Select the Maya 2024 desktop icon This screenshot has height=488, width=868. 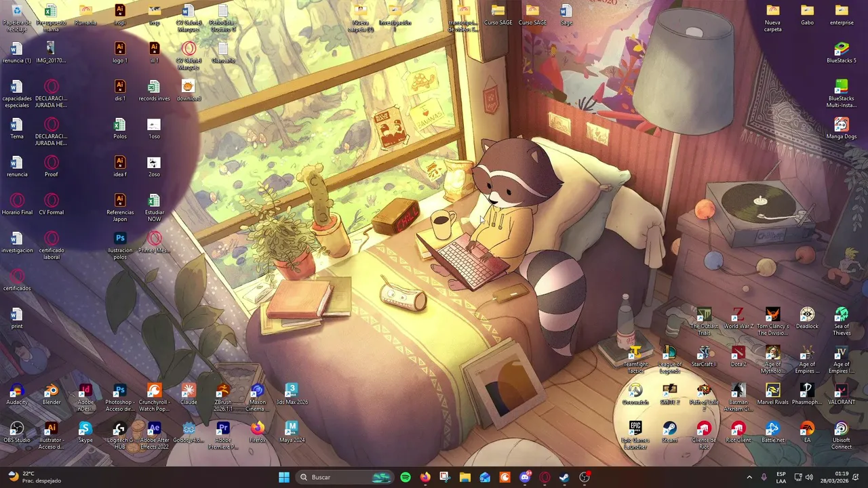292,432
